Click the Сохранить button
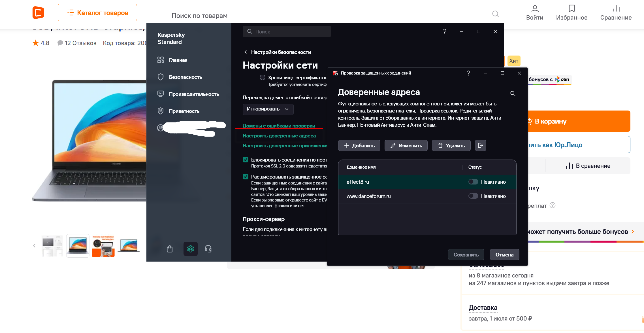The image size is (644, 333). click(x=466, y=254)
